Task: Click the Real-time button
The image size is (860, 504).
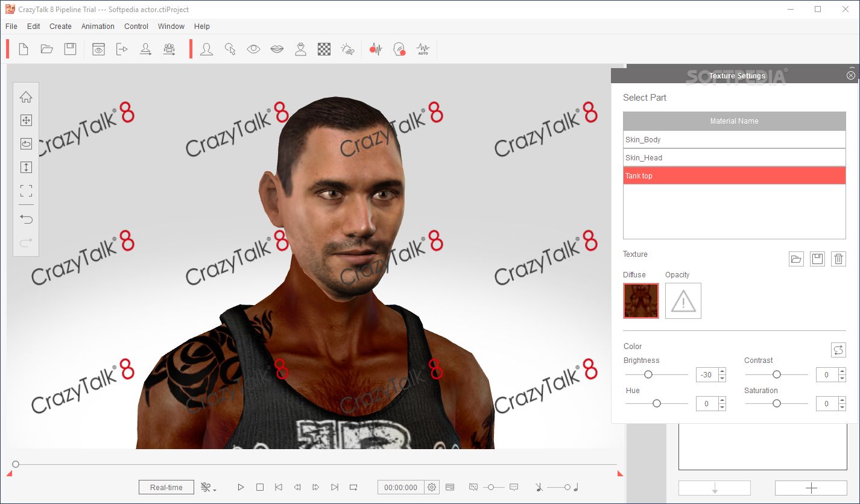Action: 166,487
